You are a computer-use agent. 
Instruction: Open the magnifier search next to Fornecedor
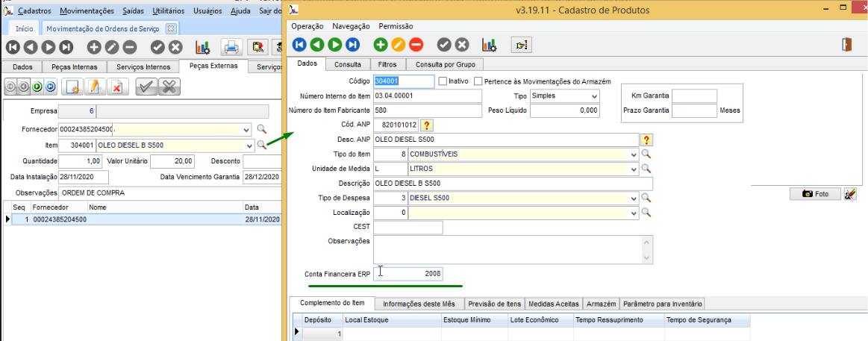point(261,129)
